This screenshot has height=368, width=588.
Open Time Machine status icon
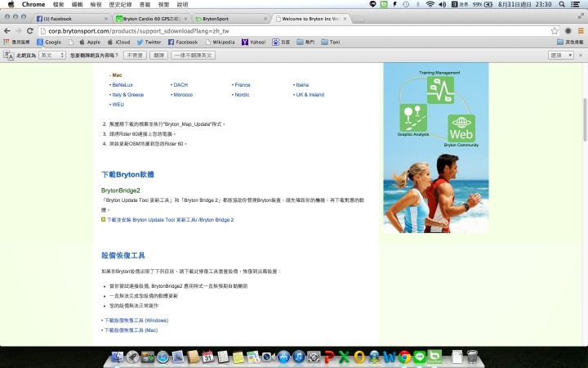[406, 4]
